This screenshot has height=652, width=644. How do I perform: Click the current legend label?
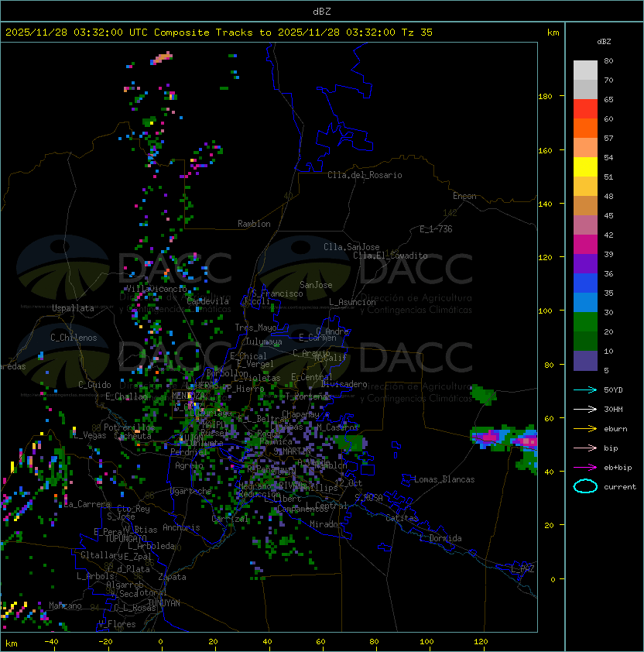(x=620, y=486)
